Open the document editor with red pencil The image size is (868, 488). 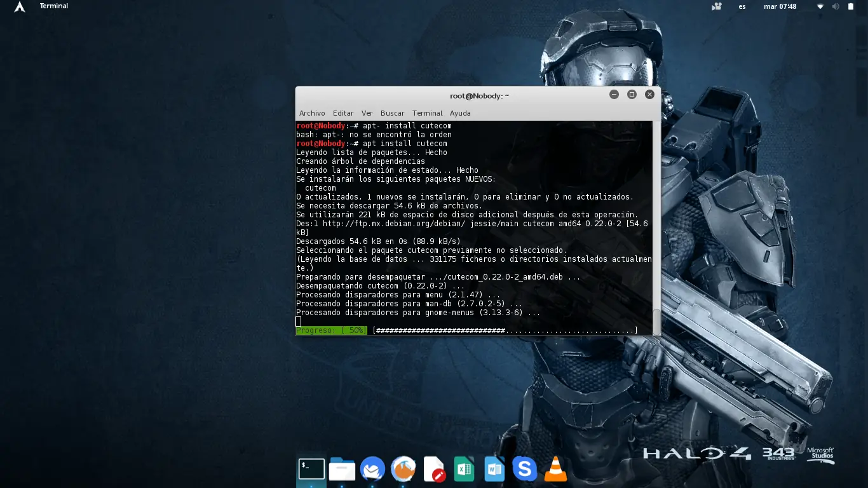tap(433, 470)
